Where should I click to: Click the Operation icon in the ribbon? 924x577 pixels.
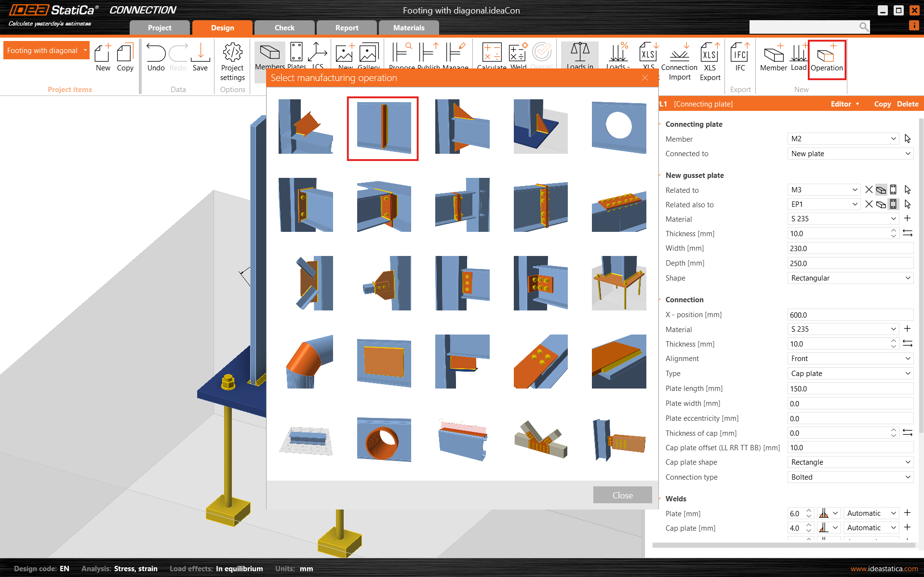[x=826, y=59]
